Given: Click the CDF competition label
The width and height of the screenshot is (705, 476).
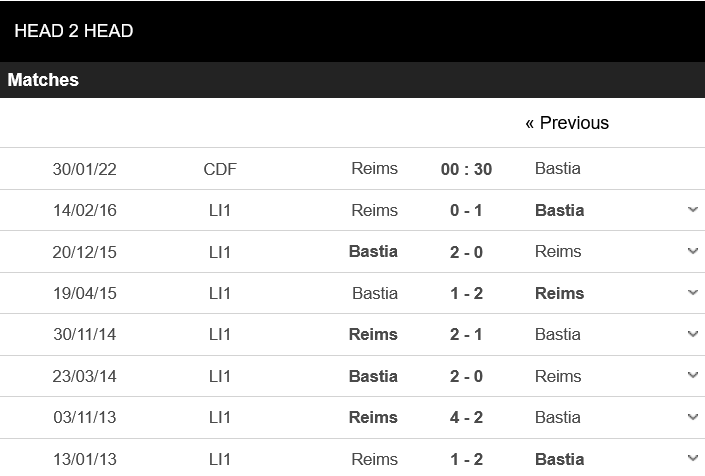Looking at the screenshot, I should [x=220, y=169].
